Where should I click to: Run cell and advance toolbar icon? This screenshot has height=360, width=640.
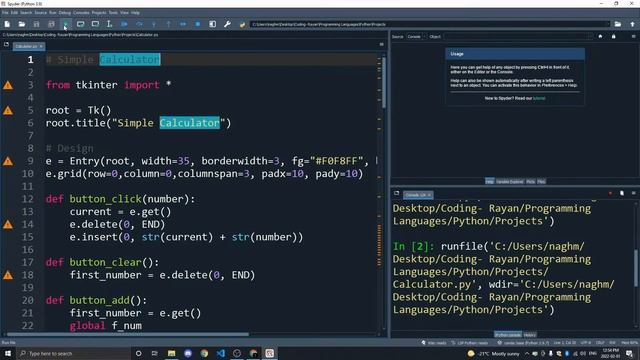click(x=95, y=24)
